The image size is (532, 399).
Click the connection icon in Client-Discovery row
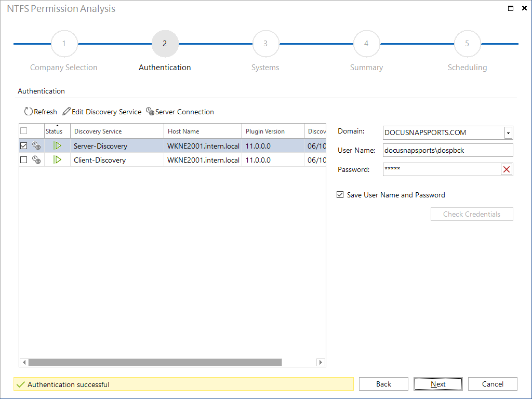[36, 160]
